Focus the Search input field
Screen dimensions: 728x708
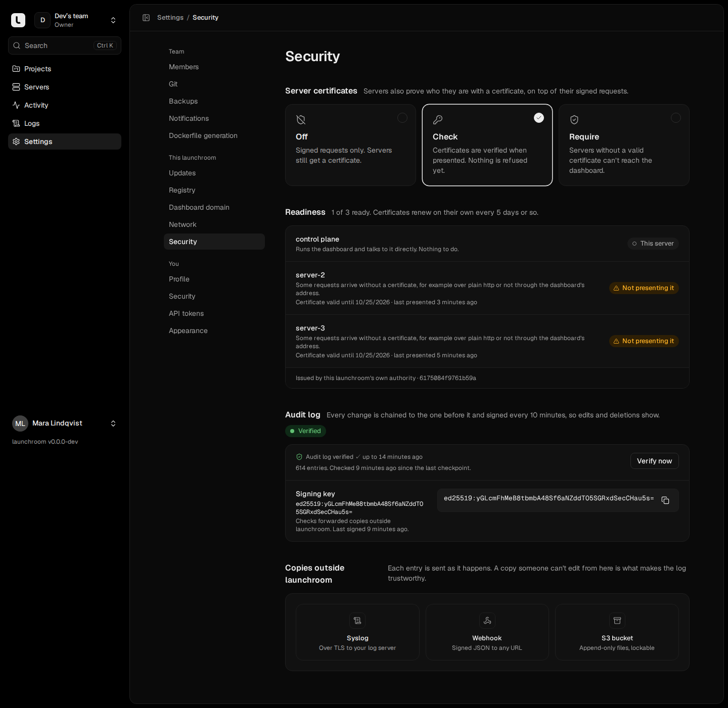point(65,45)
